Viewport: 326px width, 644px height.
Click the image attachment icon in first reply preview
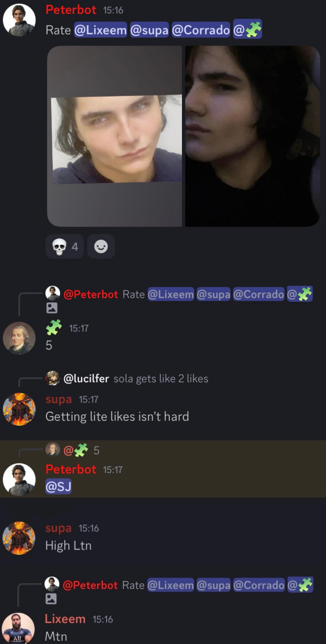tap(52, 308)
